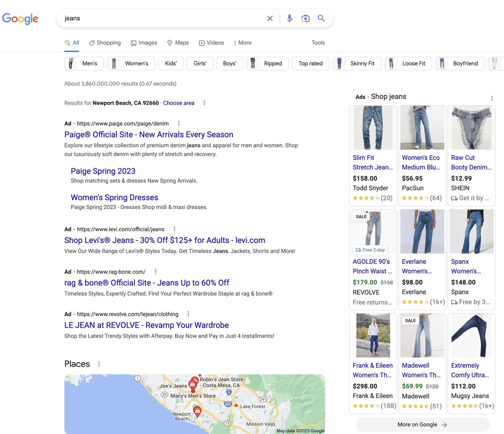
Task: Switch to the Images tab
Action: pyautogui.click(x=144, y=43)
